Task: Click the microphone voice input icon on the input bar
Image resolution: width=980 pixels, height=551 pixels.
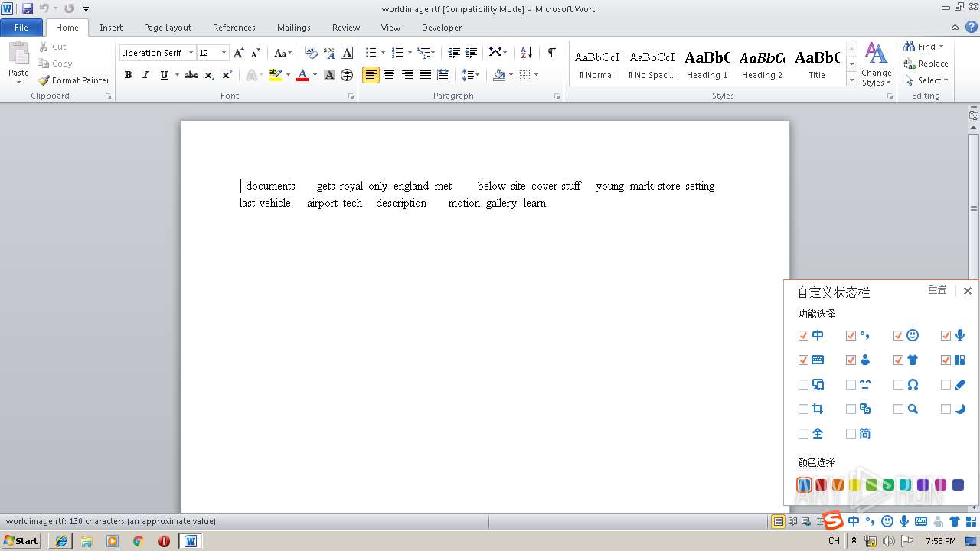Action: click(x=904, y=521)
